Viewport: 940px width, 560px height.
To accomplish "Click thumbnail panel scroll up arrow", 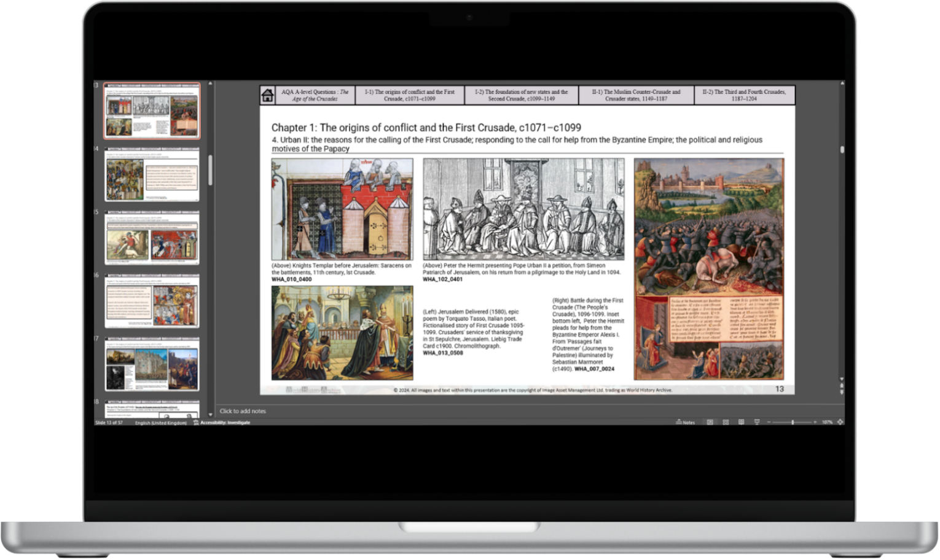I will pyautogui.click(x=210, y=84).
